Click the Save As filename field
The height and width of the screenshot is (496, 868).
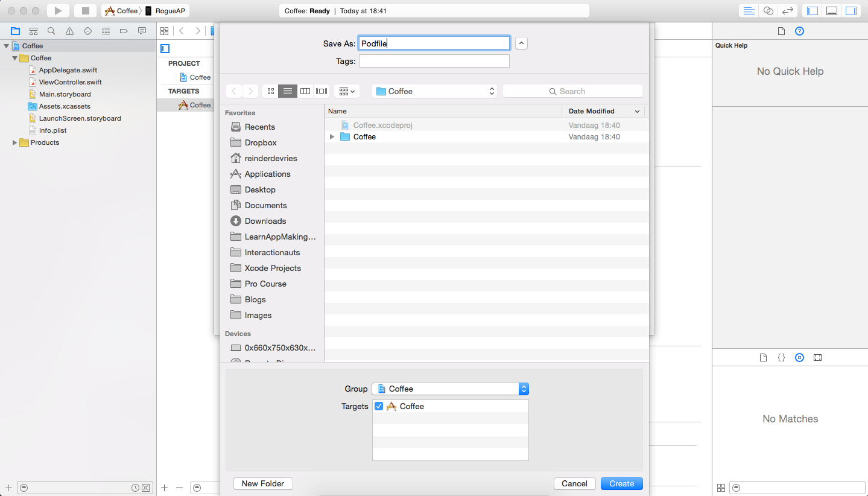coord(434,43)
